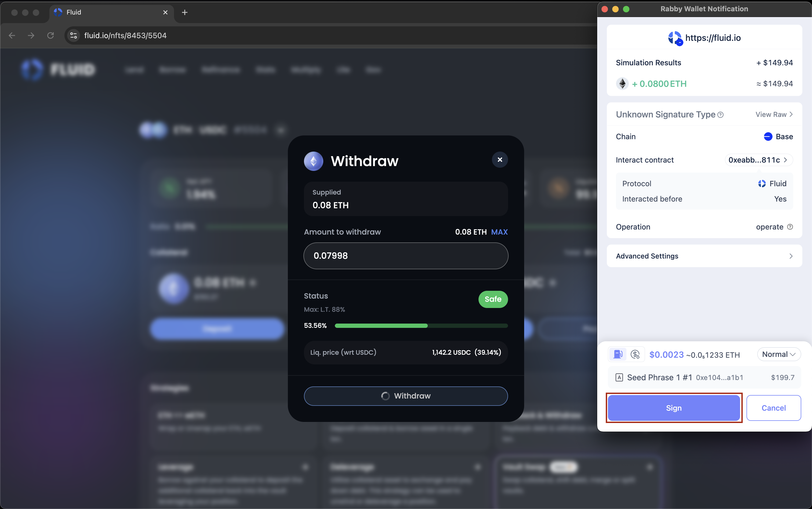Image resolution: width=812 pixels, height=509 pixels.
Task: Open site information icon in address bar
Action: click(74, 35)
